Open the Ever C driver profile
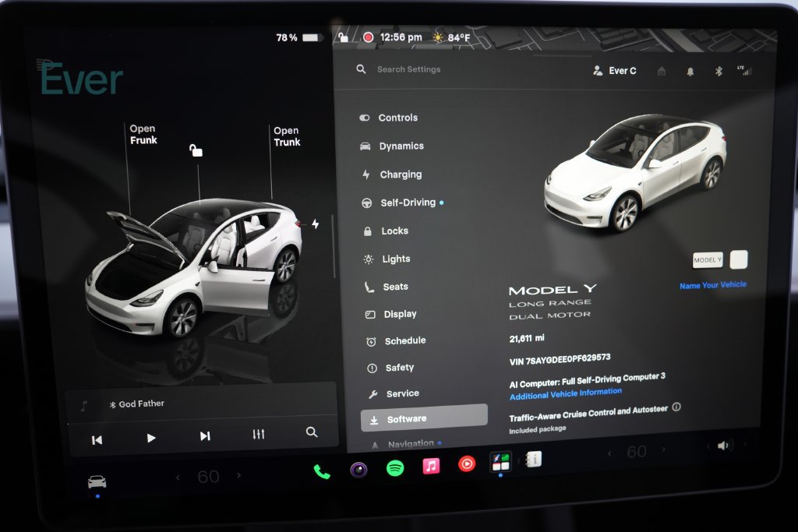This screenshot has height=532, width=798. [x=615, y=71]
